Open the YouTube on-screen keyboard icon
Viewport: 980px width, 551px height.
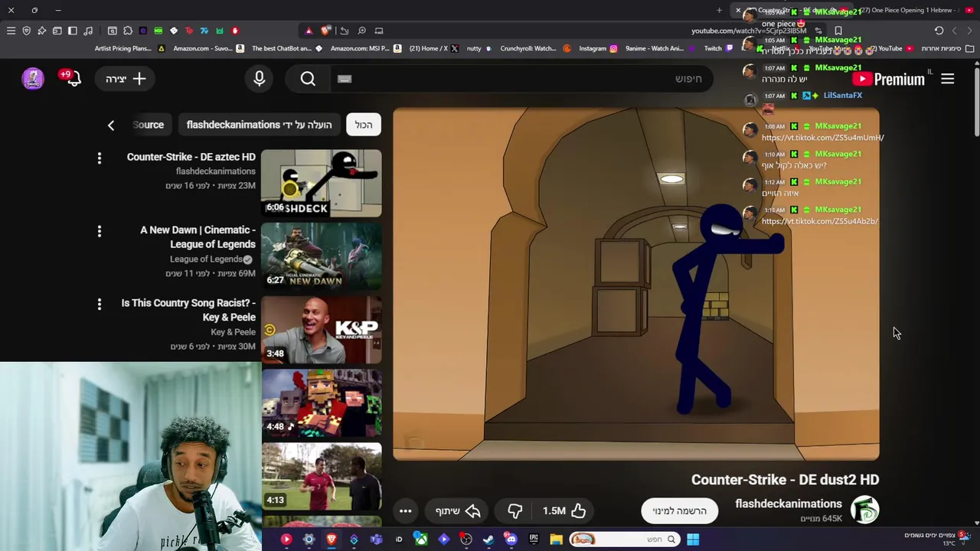pos(345,79)
